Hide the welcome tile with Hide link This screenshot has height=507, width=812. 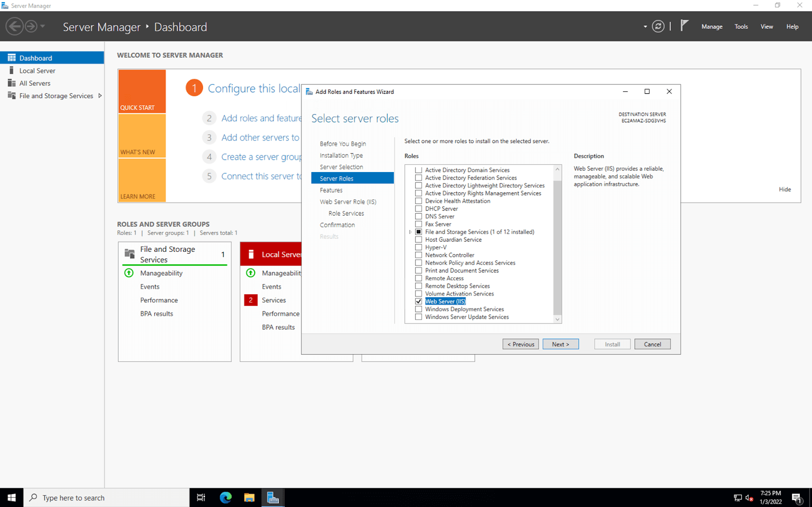[785, 189]
